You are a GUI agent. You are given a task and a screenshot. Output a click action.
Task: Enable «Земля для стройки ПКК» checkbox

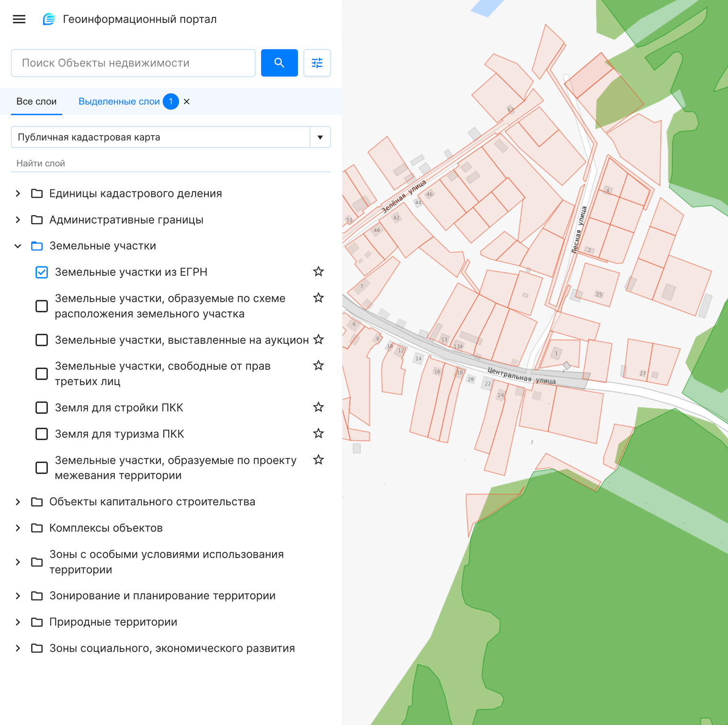pyautogui.click(x=42, y=408)
